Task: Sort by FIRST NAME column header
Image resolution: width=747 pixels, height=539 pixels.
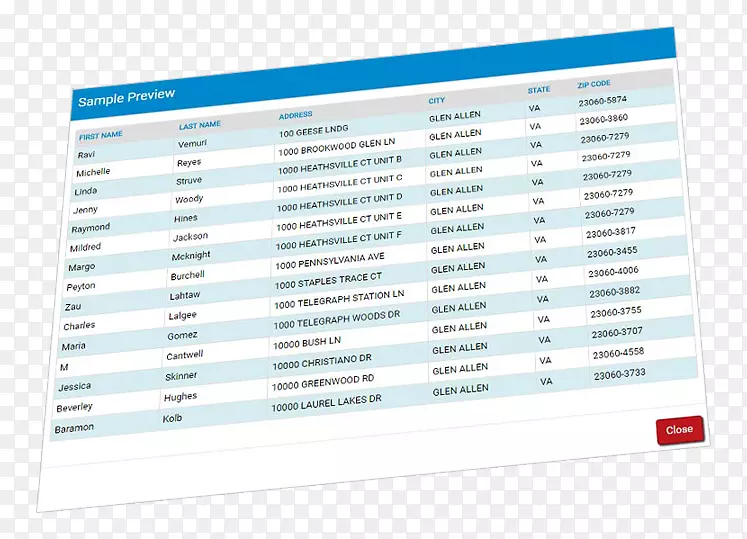Action: (101, 135)
